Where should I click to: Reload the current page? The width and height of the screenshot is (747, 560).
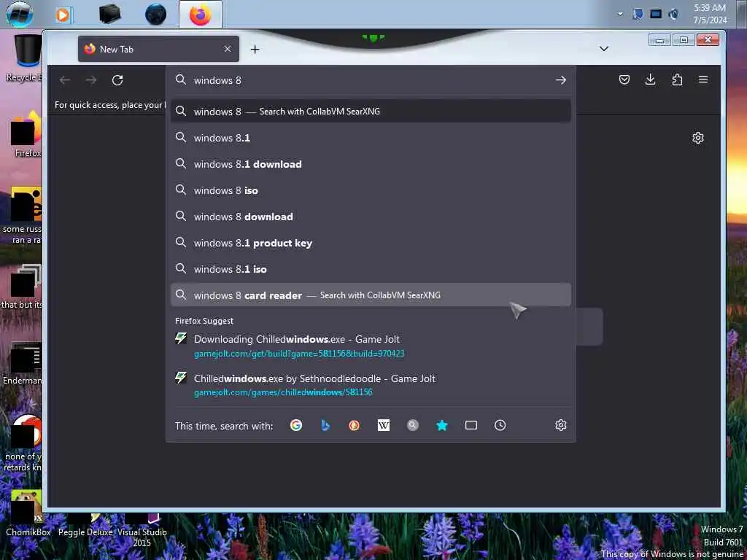point(117,80)
